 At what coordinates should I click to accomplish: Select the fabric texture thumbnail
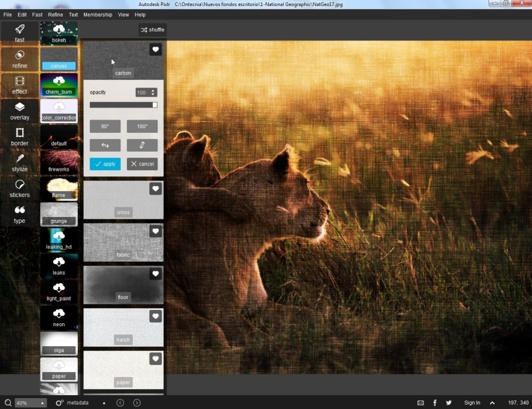[123, 242]
